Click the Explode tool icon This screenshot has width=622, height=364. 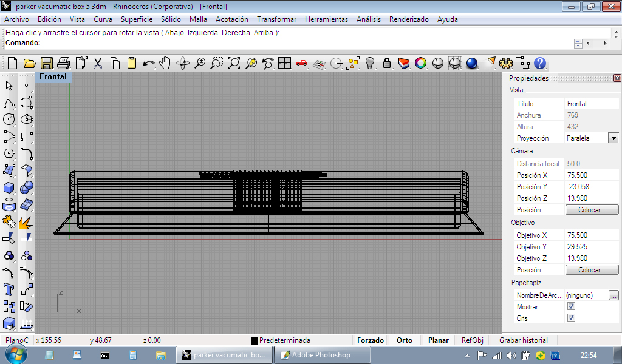(26, 221)
